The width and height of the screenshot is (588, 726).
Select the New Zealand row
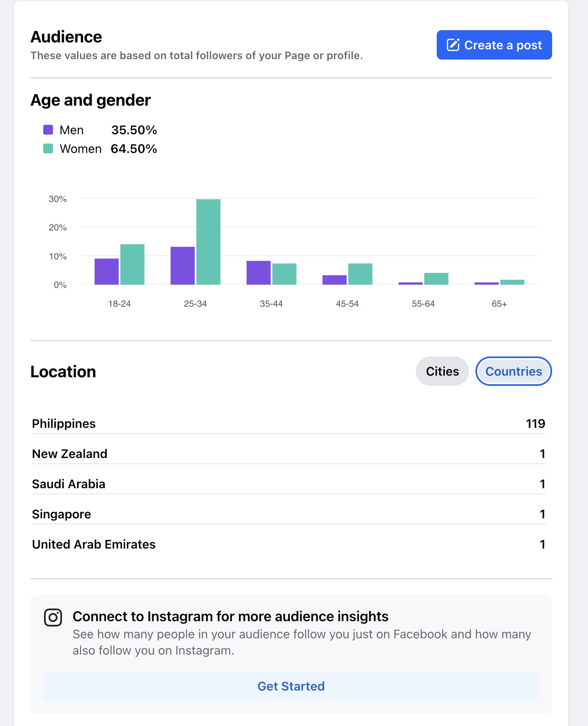(x=288, y=454)
